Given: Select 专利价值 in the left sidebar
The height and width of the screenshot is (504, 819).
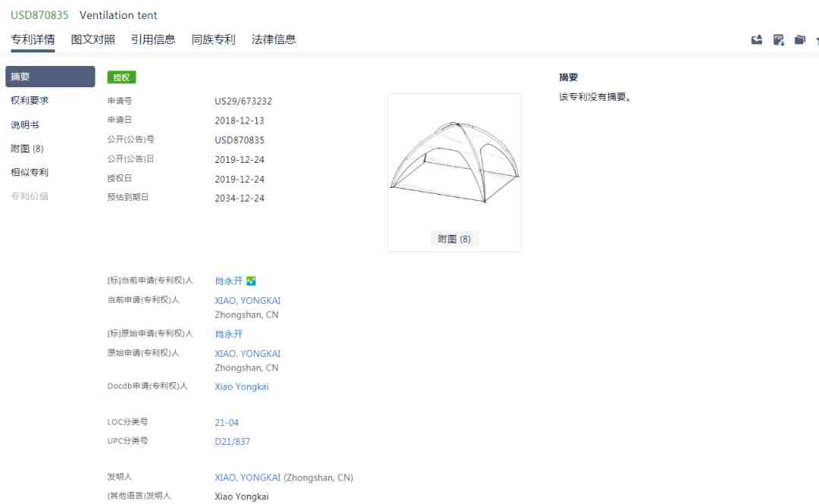Looking at the screenshot, I should point(30,196).
